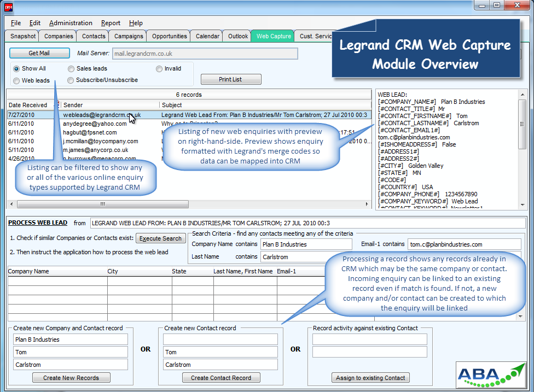Viewport: 534px width, 392px height.
Task: Click first field under Record activity against existing Contact
Action: [x=370, y=340]
